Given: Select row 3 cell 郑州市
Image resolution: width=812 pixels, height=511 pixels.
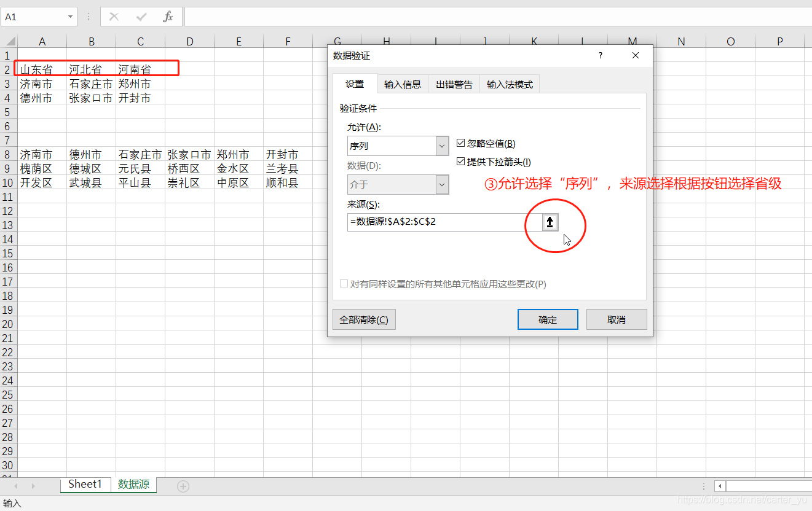Looking at the screenshot, I should pyautogui.click(x=140, y=84).
